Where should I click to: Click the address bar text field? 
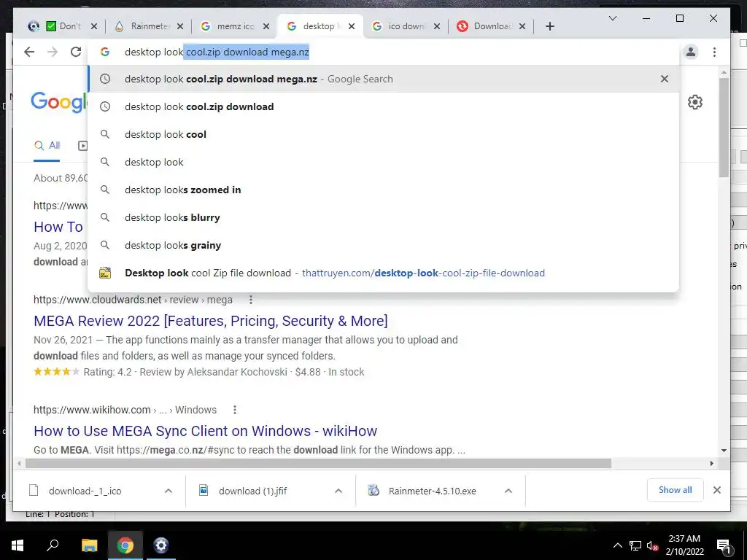(384, 52)
